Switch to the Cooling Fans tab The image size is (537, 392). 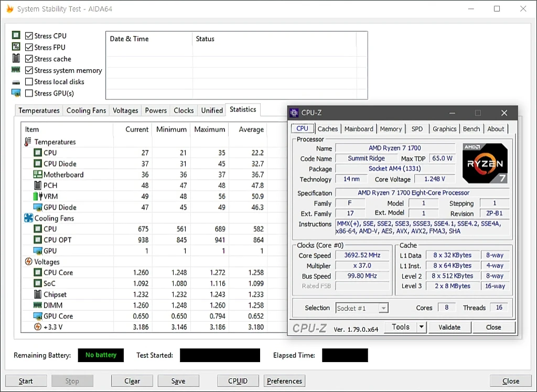coord(87,111)
